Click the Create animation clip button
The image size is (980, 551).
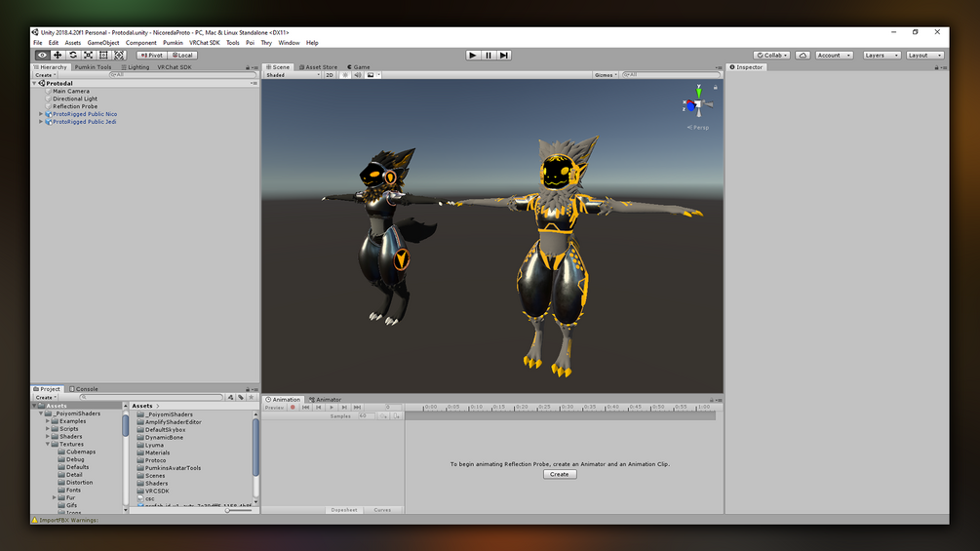(560, 474)
